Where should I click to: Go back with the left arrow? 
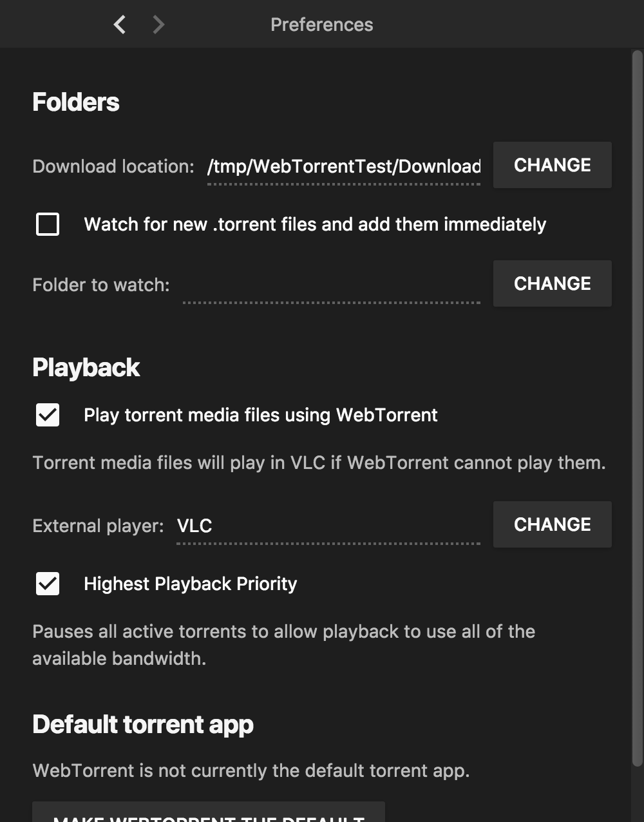point(120,24)
